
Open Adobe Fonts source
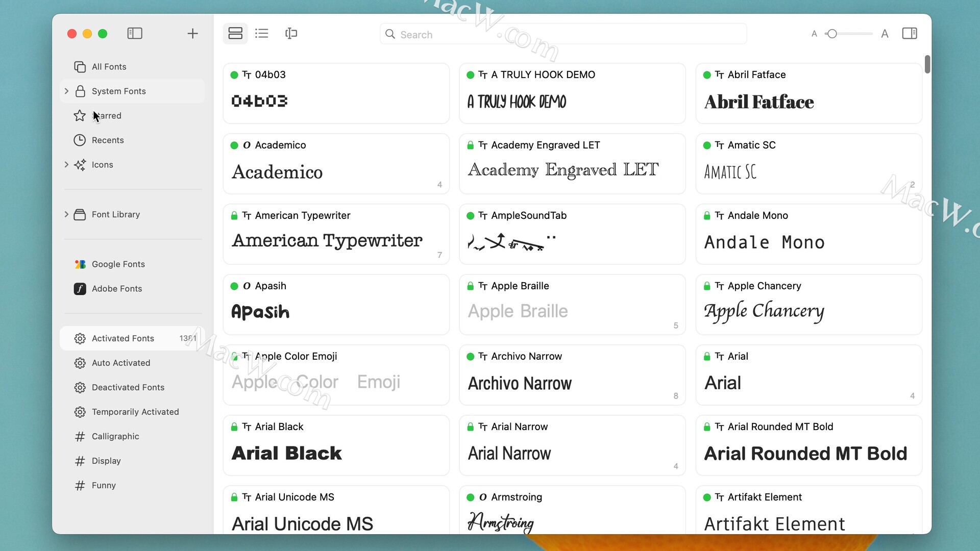point(133,289)
